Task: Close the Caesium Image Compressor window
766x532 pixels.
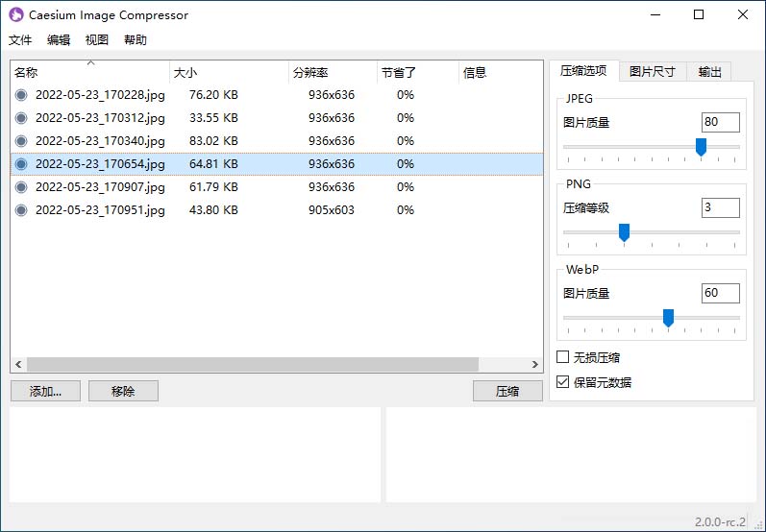Action: pos(743,14)
